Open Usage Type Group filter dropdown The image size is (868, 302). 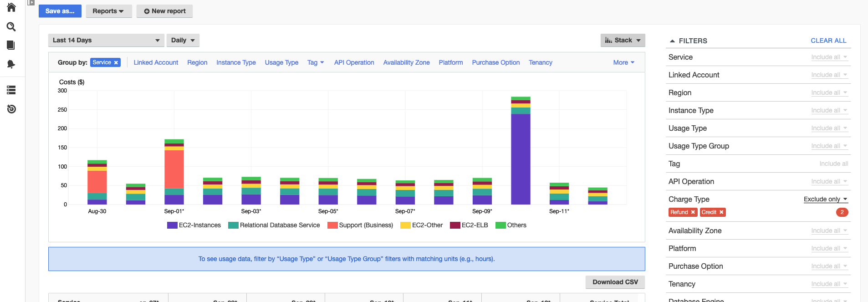coord(829,146)
